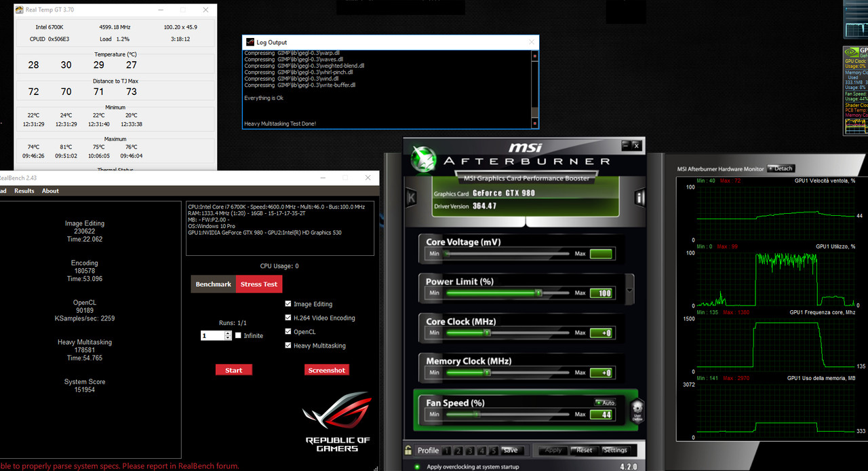Uncheck H.264 Video Encoding test
Image resolution: width=868 pixels, height=471 pixels.
click(288, 318)
